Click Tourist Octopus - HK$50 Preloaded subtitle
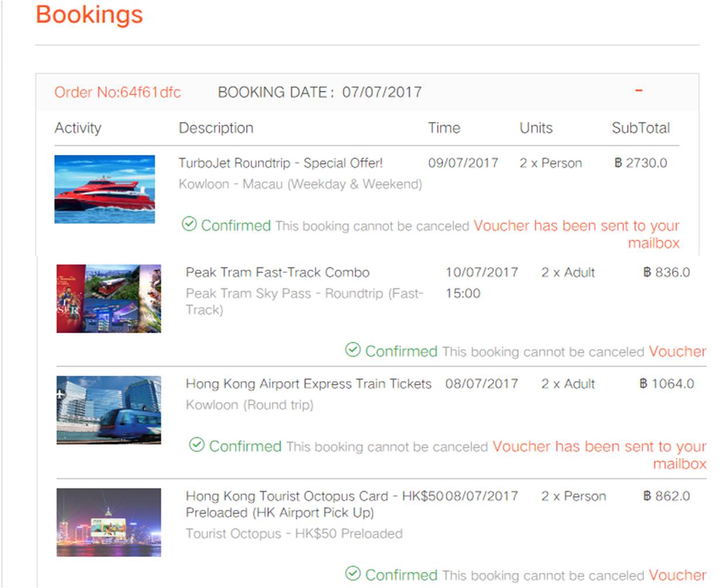The height and width of the screenshot is (588, 723). 294,534
